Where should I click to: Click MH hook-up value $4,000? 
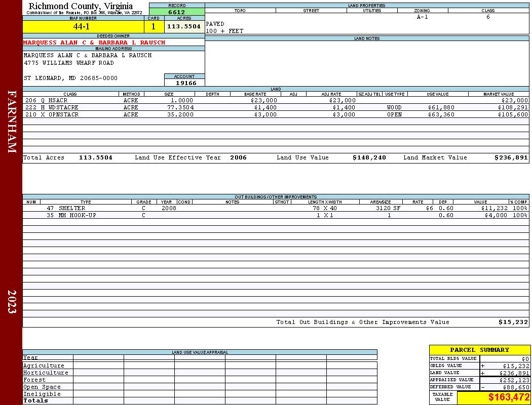(x=496, y=215)
